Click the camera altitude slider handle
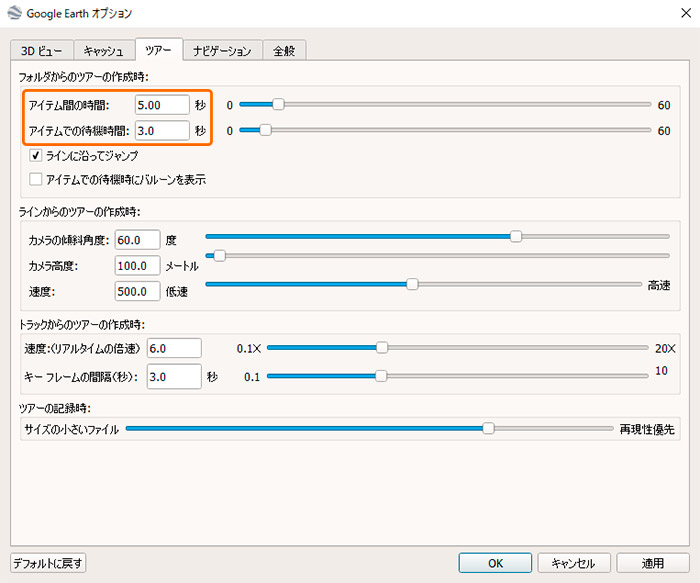Viewport: 700px width, 583px height. 220,256
